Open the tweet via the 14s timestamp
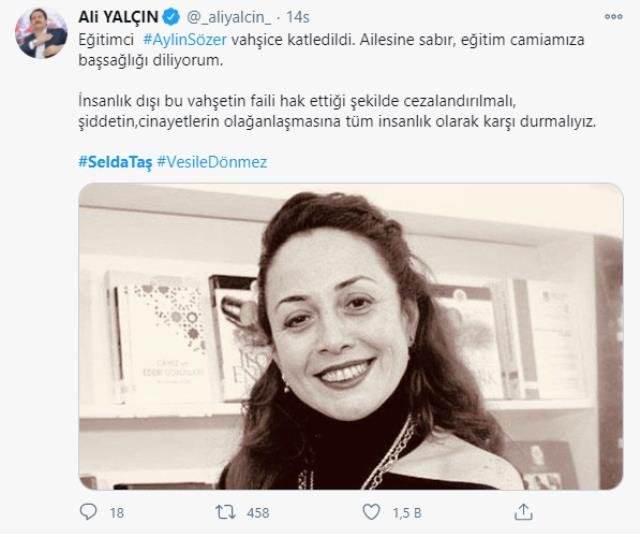 click(x=301, y=17)
